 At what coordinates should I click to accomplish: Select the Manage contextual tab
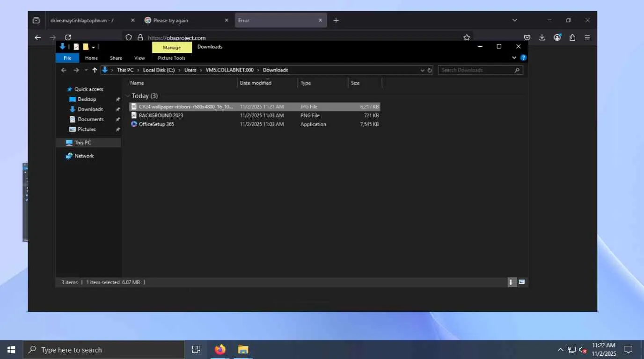coord(172,47)
